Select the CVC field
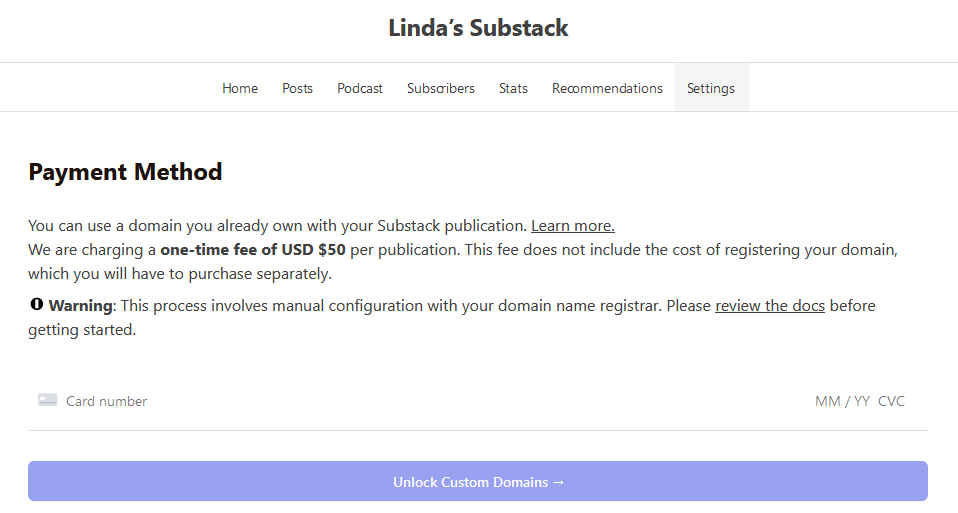 891,401
